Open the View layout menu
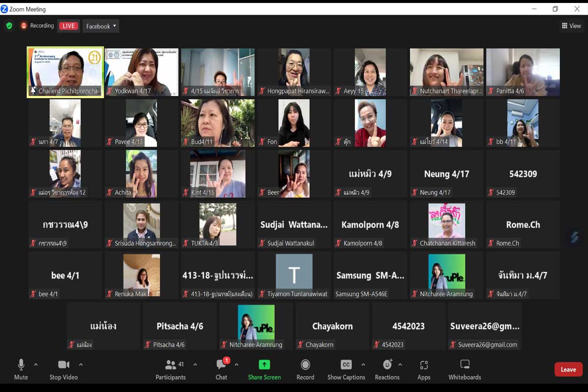Viewport: 588px width, 392px height. click(571, 26)
